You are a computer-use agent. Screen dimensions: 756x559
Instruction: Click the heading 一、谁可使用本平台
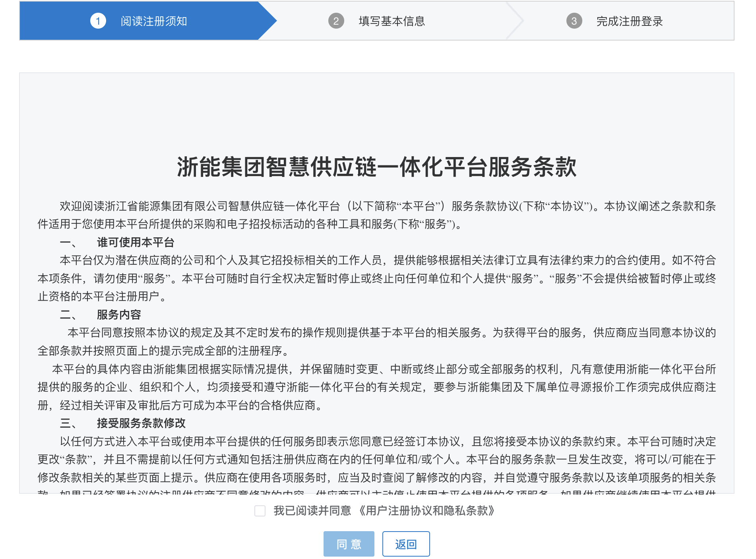(117, 242)
